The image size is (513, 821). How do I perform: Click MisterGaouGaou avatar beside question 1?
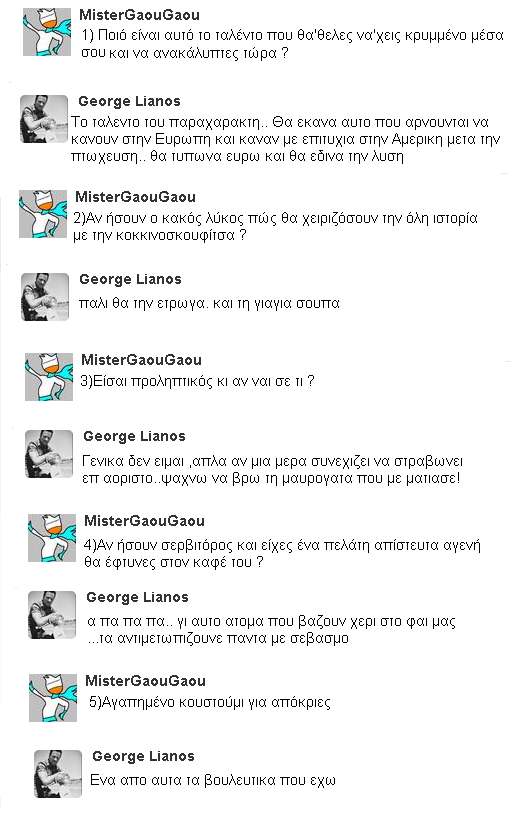tap(47, 31)
